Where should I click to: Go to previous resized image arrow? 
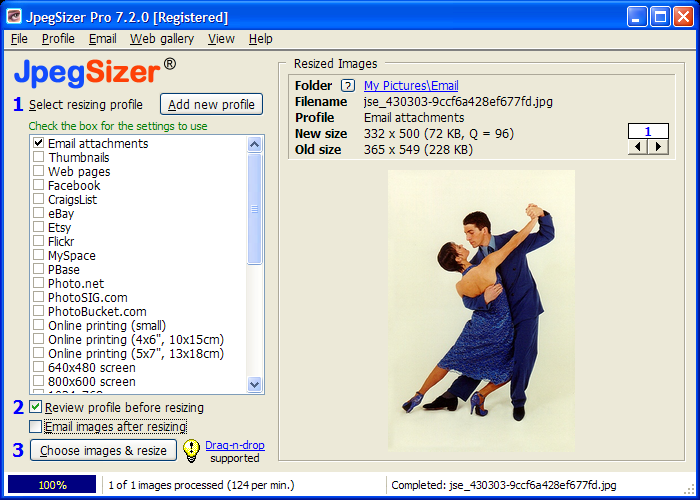[638, 147]
